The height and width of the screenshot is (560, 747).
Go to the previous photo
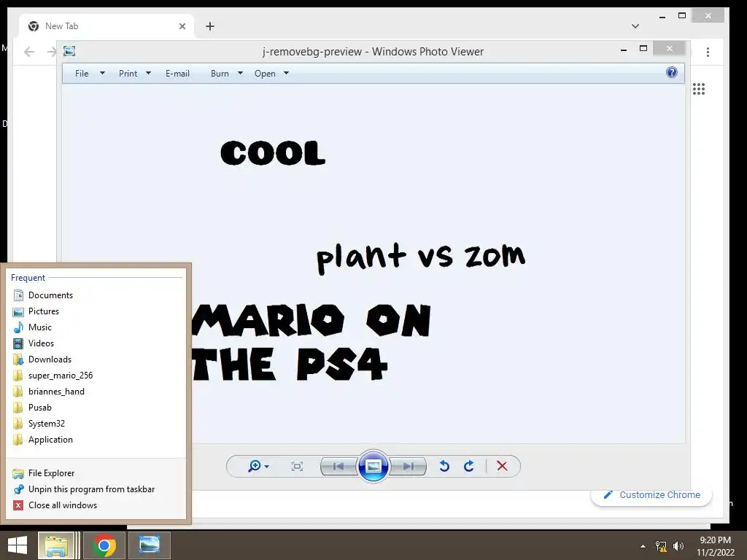point(338,466)
